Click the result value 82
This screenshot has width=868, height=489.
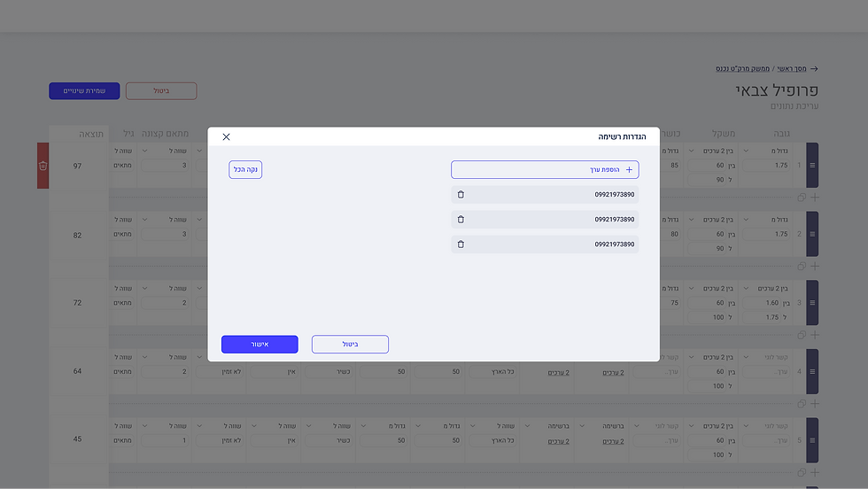coord(78,235)
